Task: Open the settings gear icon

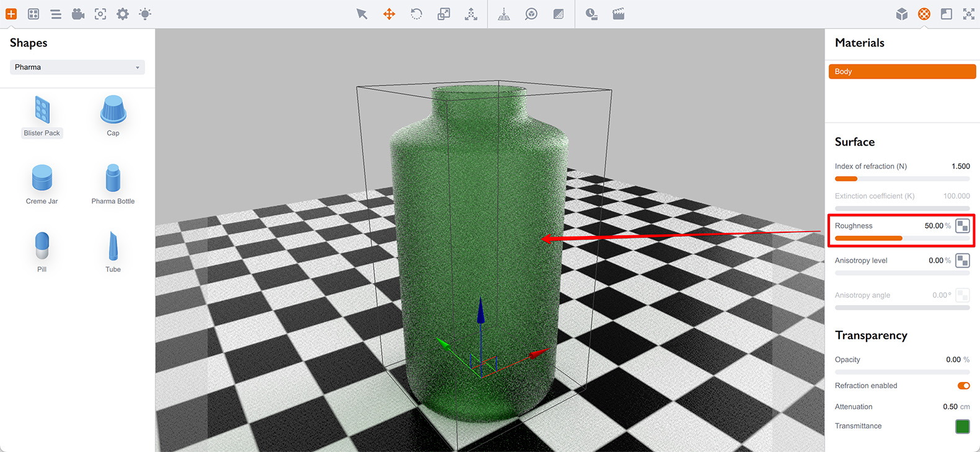Action: tap(123, 14)
